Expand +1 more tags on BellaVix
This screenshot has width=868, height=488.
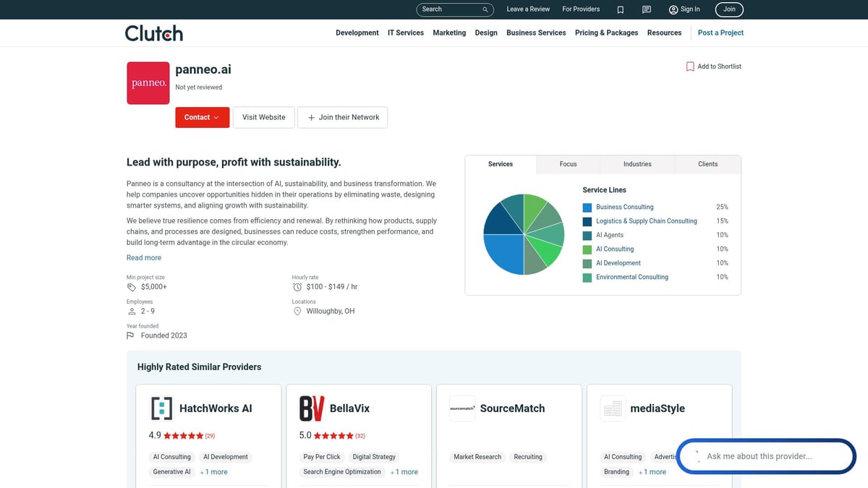[404, 472]
